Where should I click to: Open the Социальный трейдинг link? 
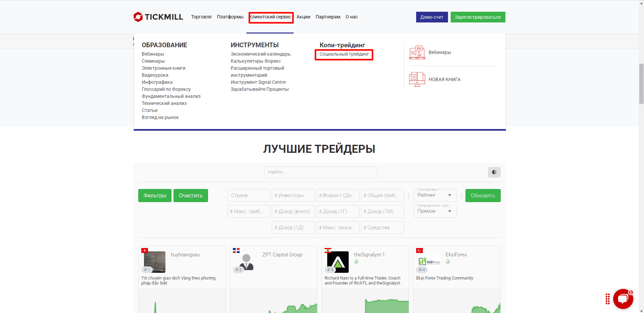[344, 54]
